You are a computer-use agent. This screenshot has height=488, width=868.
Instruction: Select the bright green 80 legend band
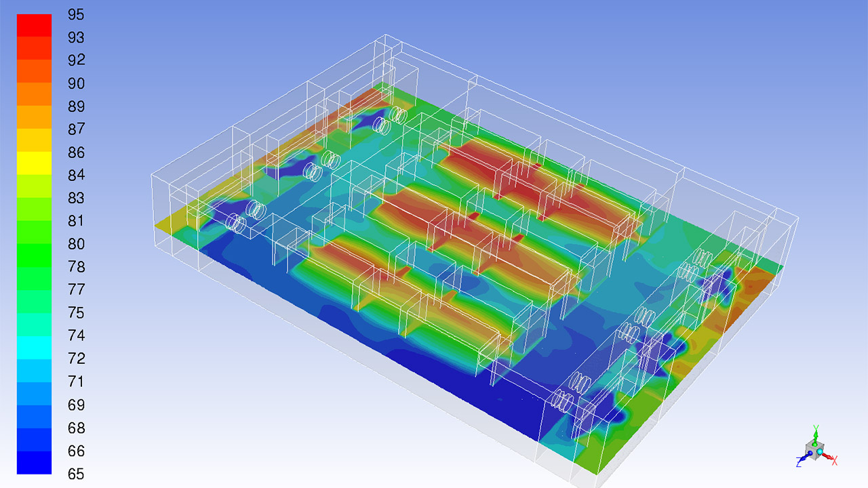[34, 255]
